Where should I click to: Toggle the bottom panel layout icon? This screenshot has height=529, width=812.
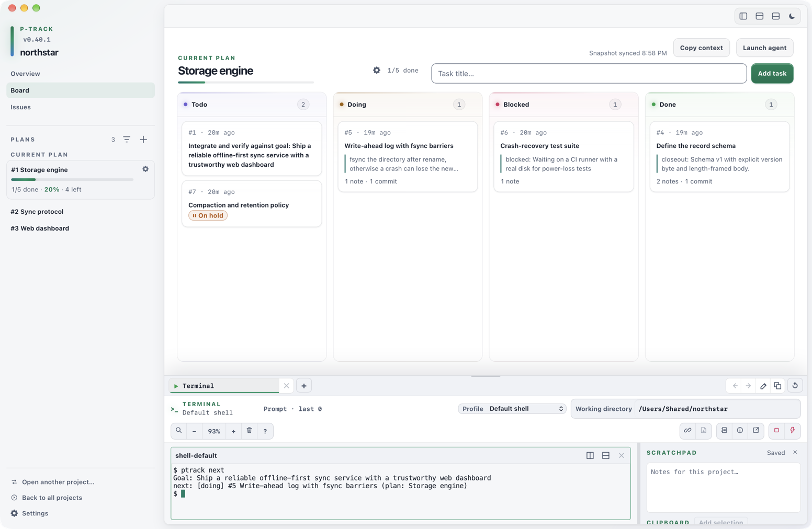pos(775,16)
